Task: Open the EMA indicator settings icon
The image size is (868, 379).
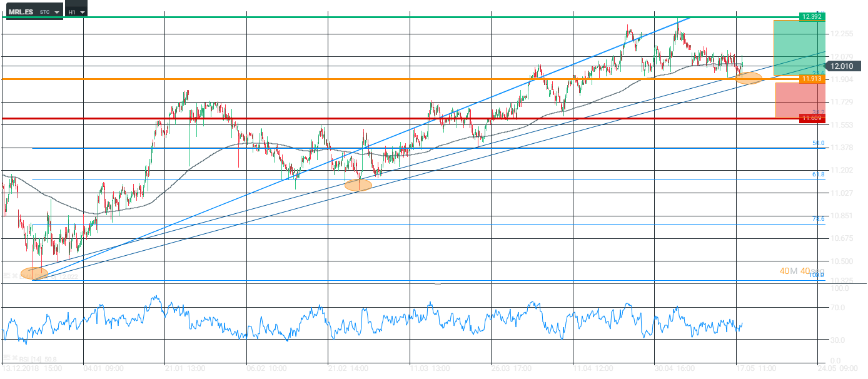Action: click(7, 276)
